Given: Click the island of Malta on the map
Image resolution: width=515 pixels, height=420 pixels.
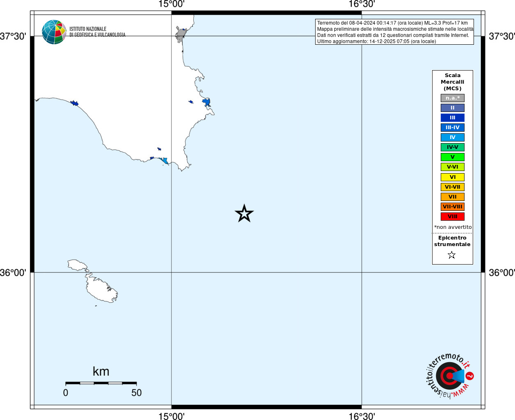Looking at the screenshot, I should 101,289.
